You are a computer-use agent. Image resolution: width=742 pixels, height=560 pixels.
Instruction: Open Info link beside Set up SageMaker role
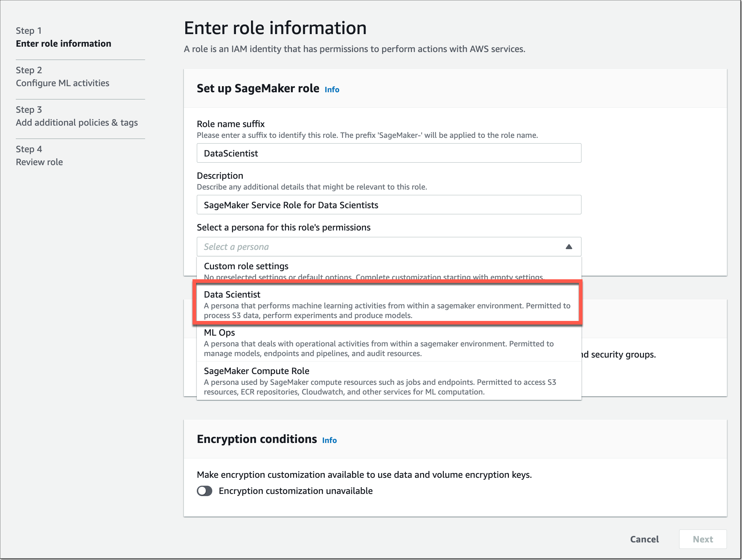click(x=332, y=89)
